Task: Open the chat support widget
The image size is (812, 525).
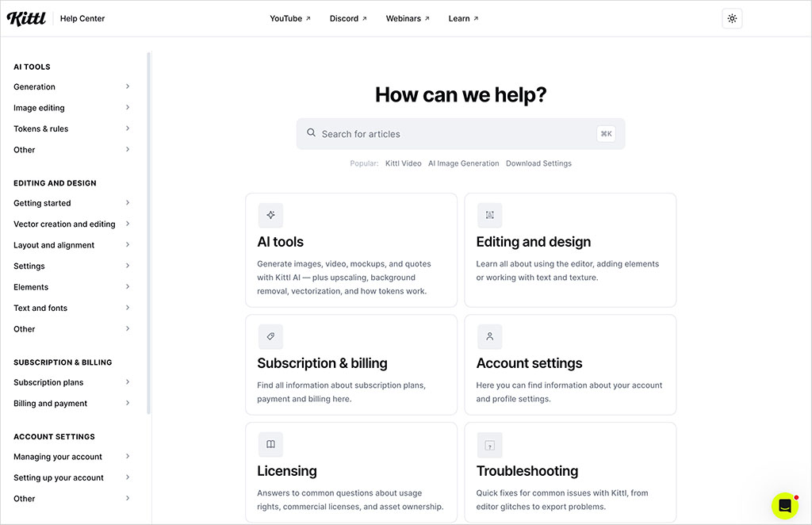Action: [x=784, y=505]
